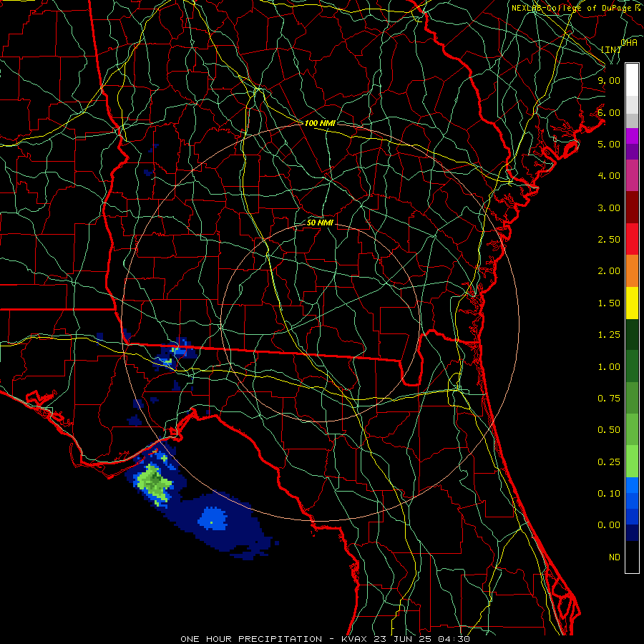Click the 0.25 legend value
This screenshot has height=644, width=644.
tap(609, 462)
